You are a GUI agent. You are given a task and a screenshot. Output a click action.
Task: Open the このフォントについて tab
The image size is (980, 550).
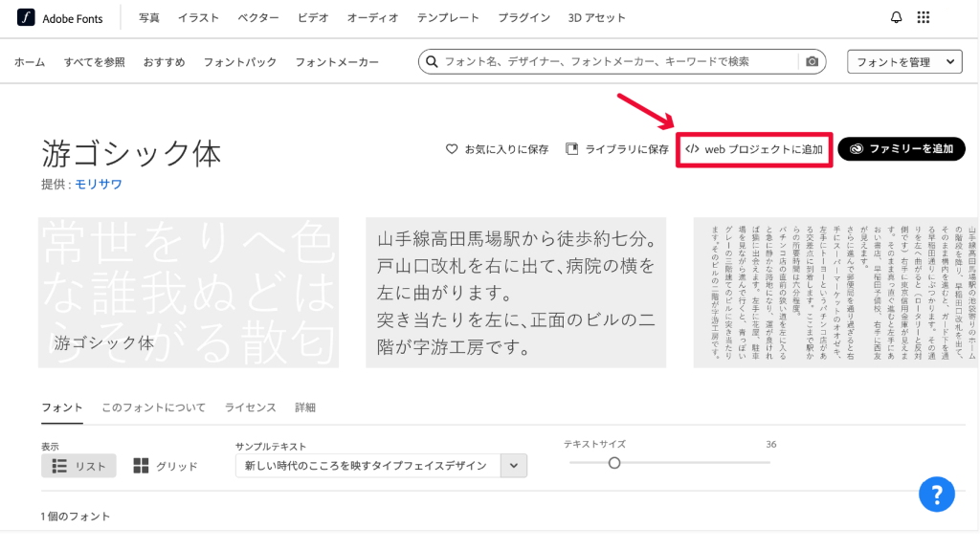pos(153,407)
